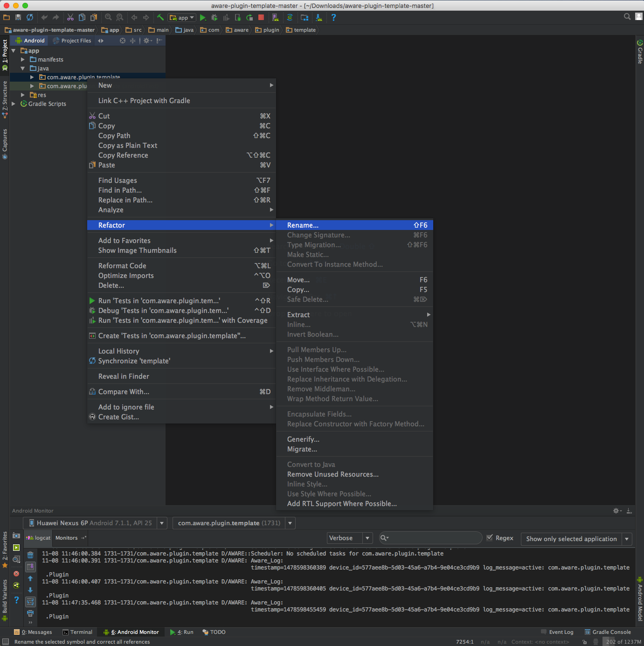The width and height of the screenshot is (644, 646).
Task: Click the Up Stack Trace arrow icon
Action: (30, 578)
